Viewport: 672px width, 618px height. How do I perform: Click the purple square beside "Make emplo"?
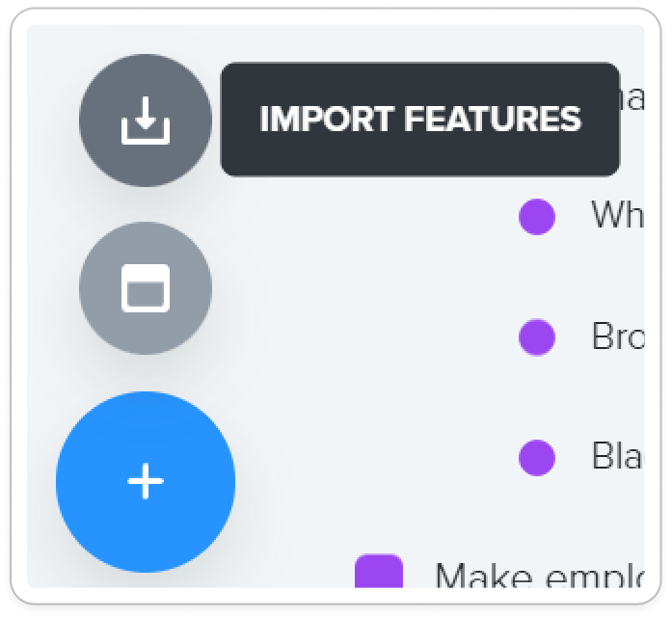coord(379,571)
